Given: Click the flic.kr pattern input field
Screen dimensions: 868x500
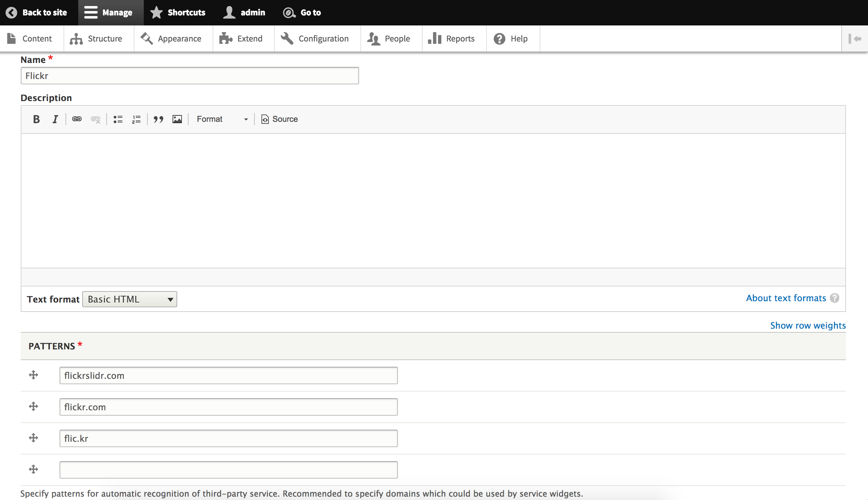Looking at the screenshot, I should point(228,438).
